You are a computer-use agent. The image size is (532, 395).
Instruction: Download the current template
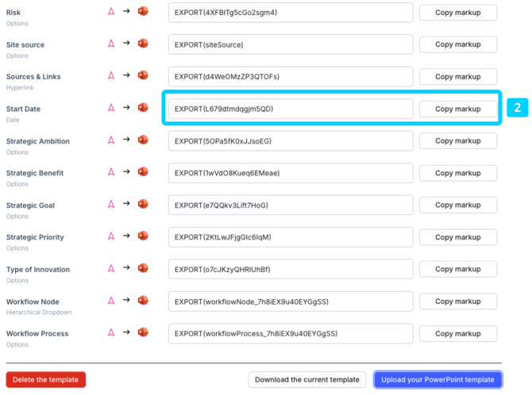307,379
